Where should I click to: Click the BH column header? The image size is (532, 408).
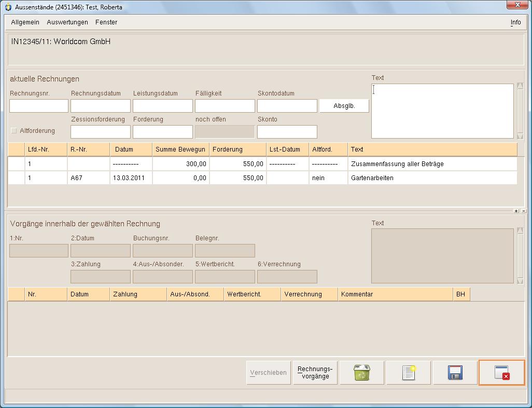pyautogui.click(x=461, y=294)
